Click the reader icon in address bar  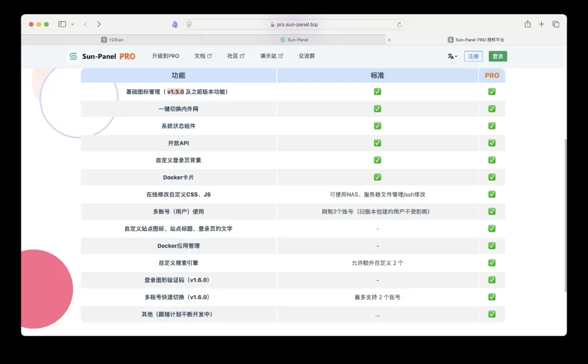pos(189,24)
